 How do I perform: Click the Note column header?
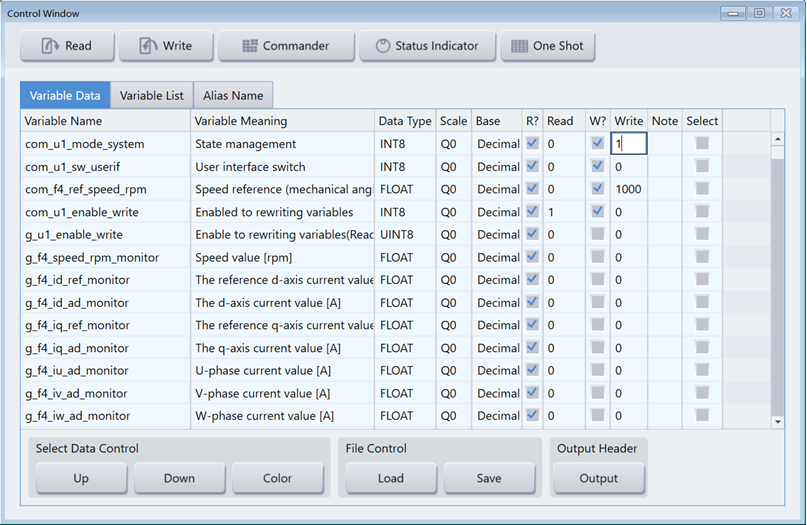(665, 121)
